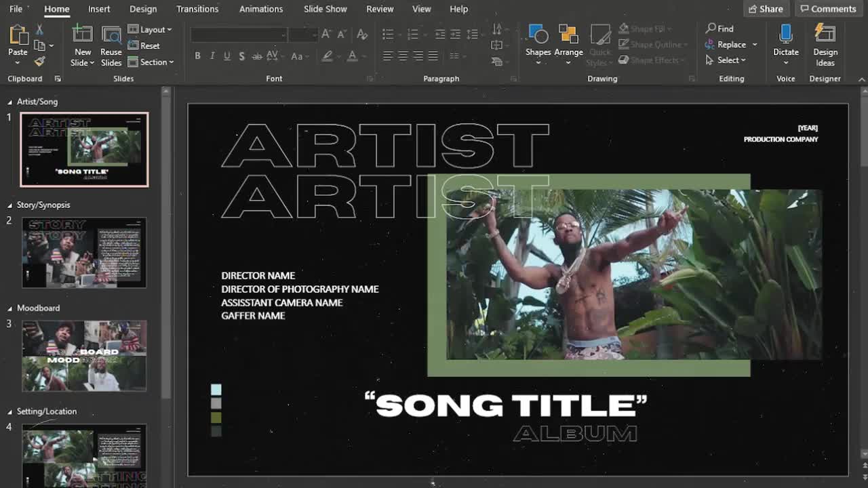Activate the Format Painter brush
The image size is (868, 488).
[x=39, y=61]
